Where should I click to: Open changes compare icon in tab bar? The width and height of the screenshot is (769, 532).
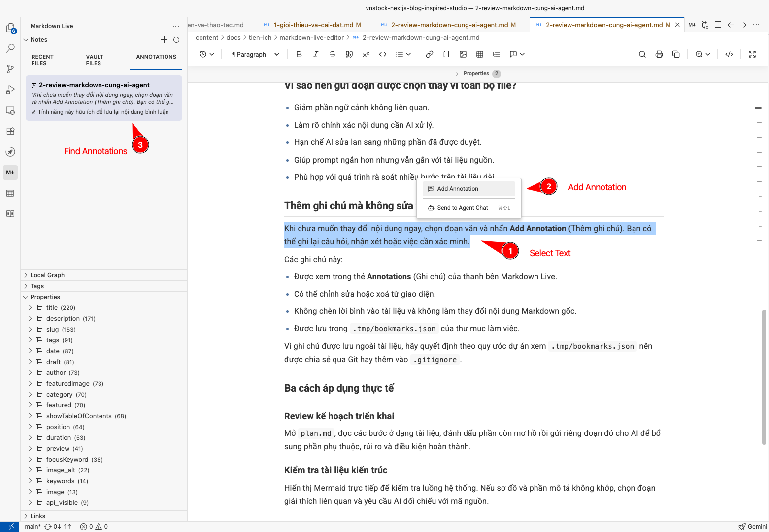(x=705, y=25)
